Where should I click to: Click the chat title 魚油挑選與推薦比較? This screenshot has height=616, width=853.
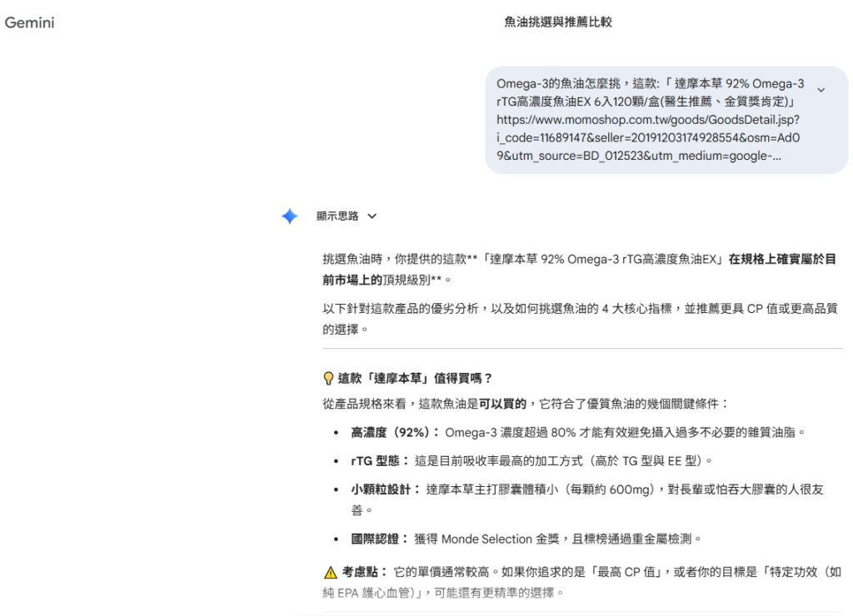[x=557, y=22]
